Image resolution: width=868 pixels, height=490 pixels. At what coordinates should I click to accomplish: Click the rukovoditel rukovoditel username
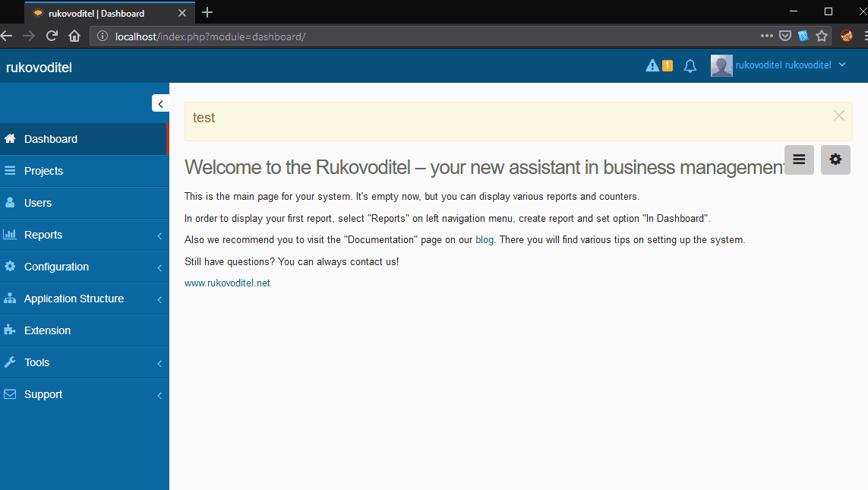pos(783,65)
